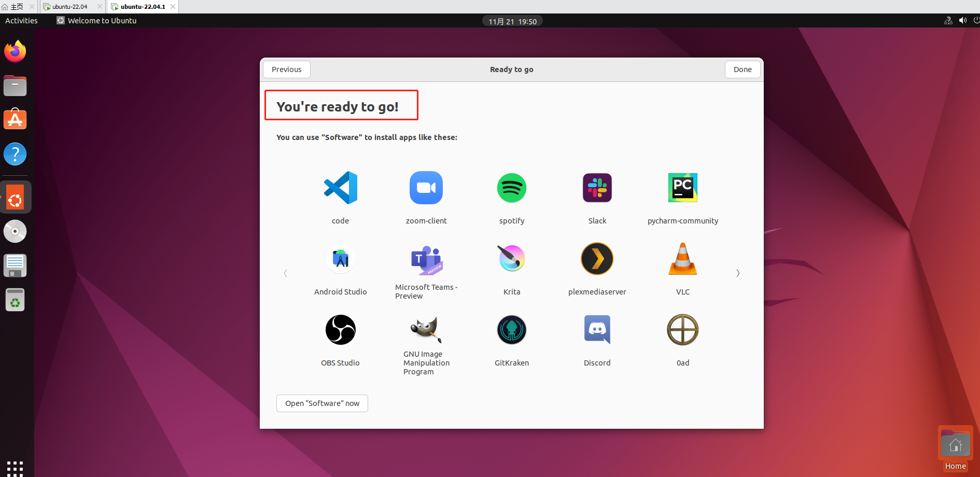Open the Discord app icon
Image resolution: width=980 pixels, height=477 pixels.
tap(597, 330)
